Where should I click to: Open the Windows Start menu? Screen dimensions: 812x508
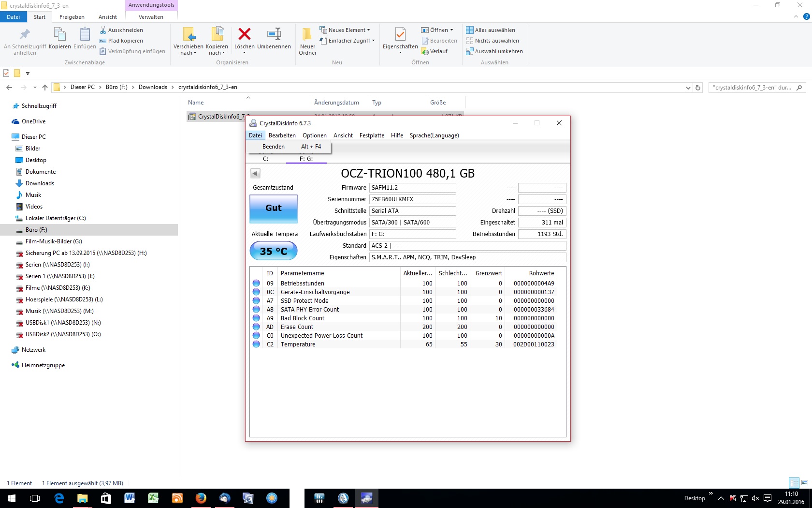click(12, 498)
